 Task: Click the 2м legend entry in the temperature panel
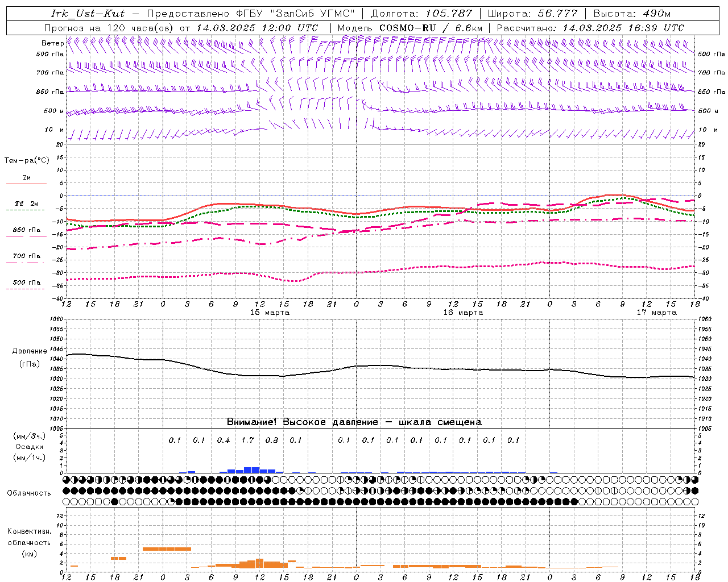27,178
